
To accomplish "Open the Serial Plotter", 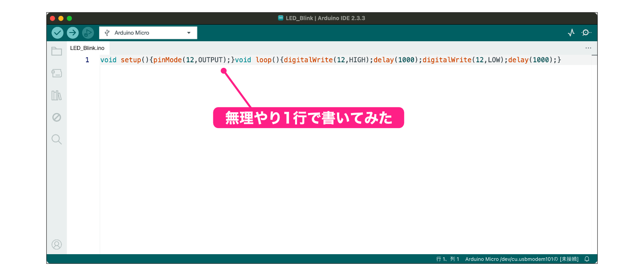I will 571,33.
